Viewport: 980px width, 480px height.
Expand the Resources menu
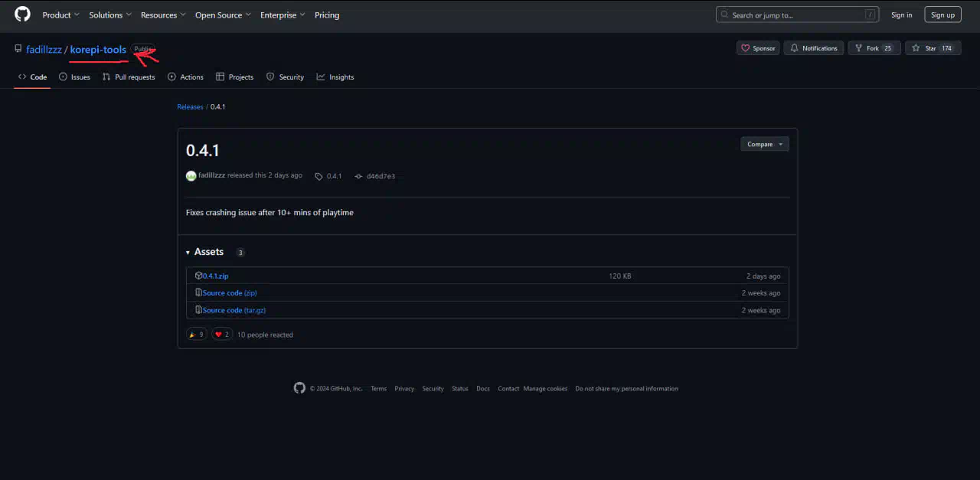pyautogui.click(x=163, y=15)
